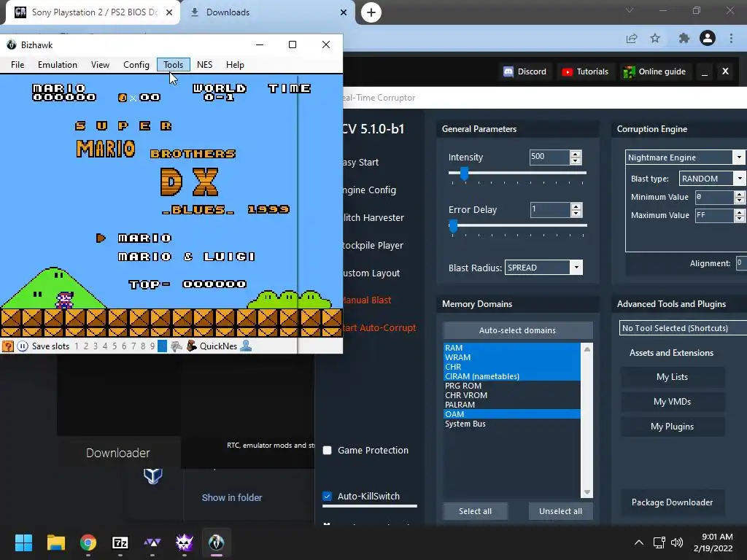Image resolution: width=747 pixels, height=560 pixels.
Task: Open the Config menu in Bizhawk
Action: point(136,65)
